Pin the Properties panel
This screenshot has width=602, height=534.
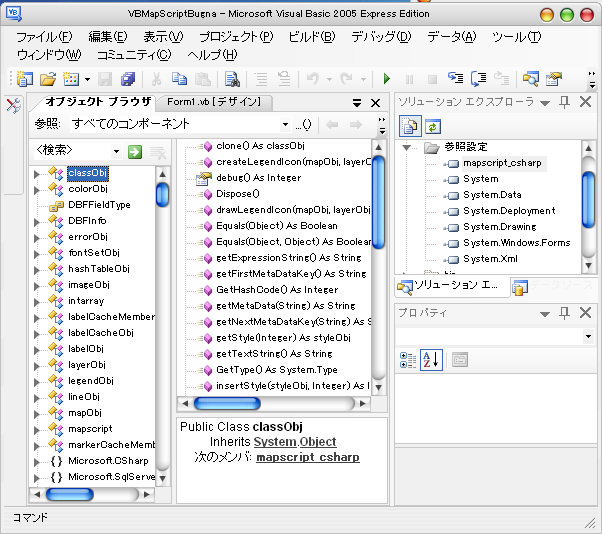564,313
